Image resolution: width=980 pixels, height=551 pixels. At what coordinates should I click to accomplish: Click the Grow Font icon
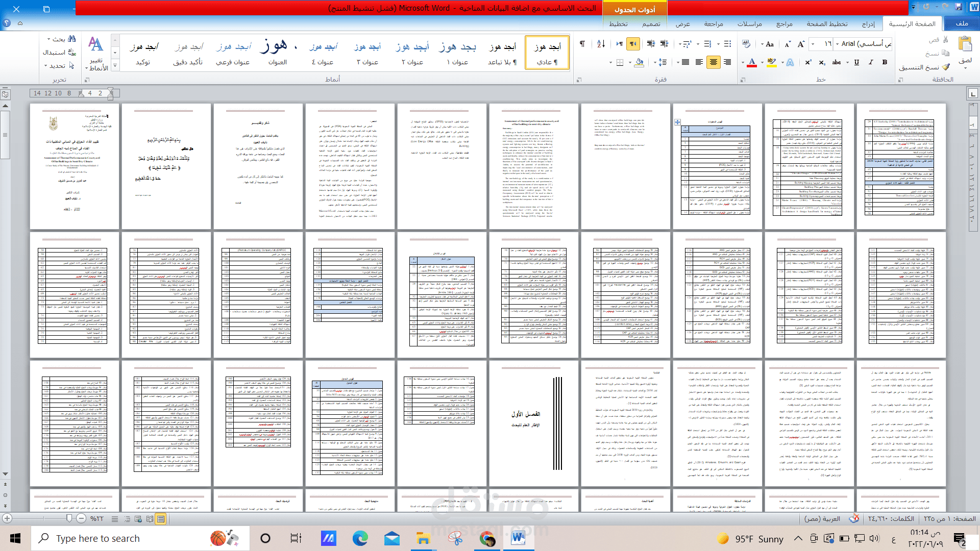pos(801,44)
